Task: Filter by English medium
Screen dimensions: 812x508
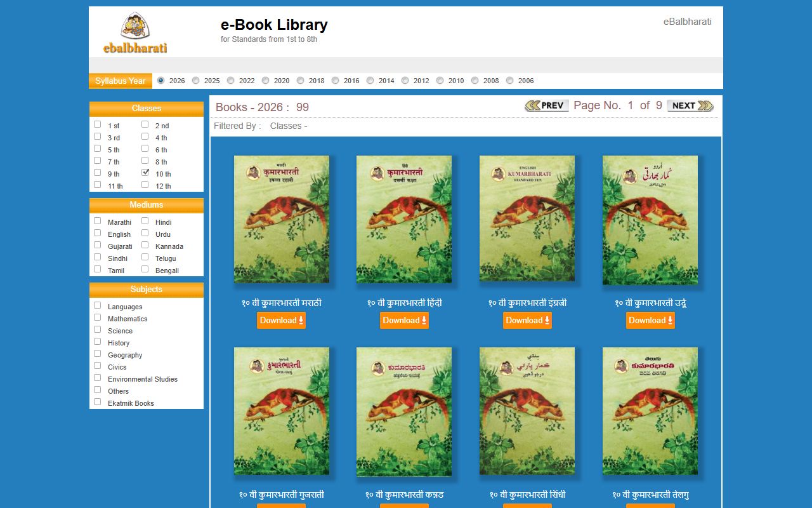Action: [98, 233]
